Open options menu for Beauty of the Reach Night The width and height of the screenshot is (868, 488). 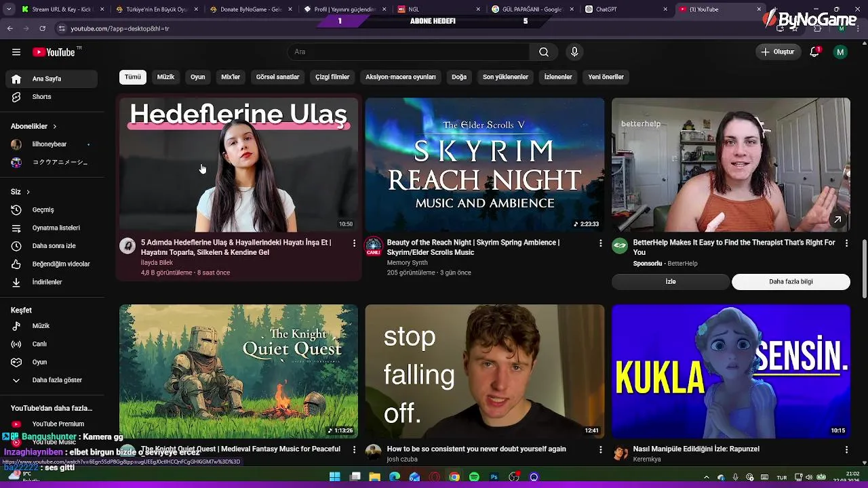pyautogui.click(x=600, y=243)
